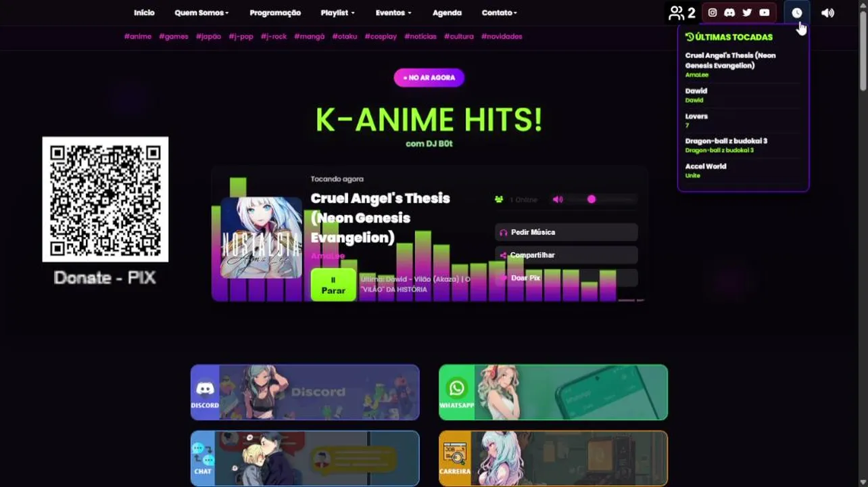Open the Discord community banner
Screen dimensions: 868x487
(305, 392)
